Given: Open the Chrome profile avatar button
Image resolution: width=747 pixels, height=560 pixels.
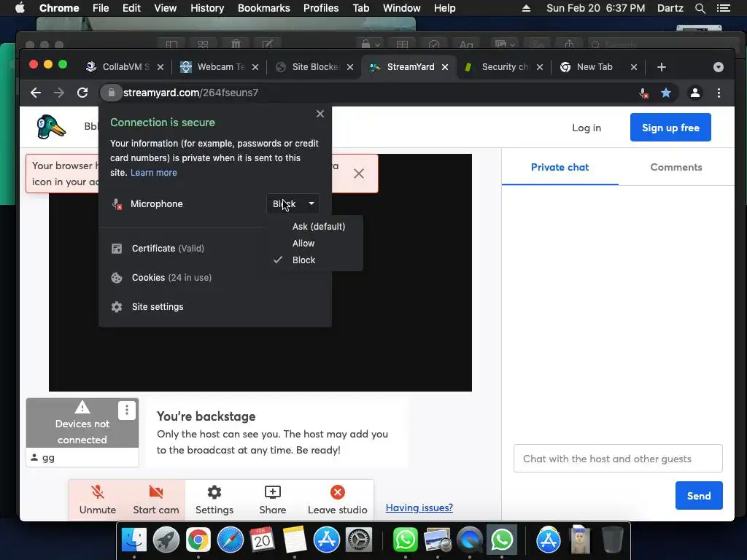Looking at the screenshot, I should coord(695,93).
